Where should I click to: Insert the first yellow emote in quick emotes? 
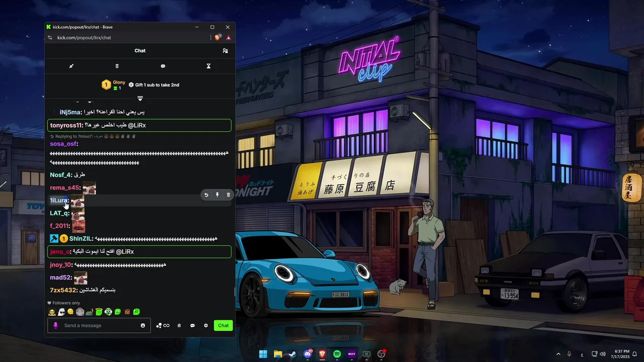tap(52, 312)
